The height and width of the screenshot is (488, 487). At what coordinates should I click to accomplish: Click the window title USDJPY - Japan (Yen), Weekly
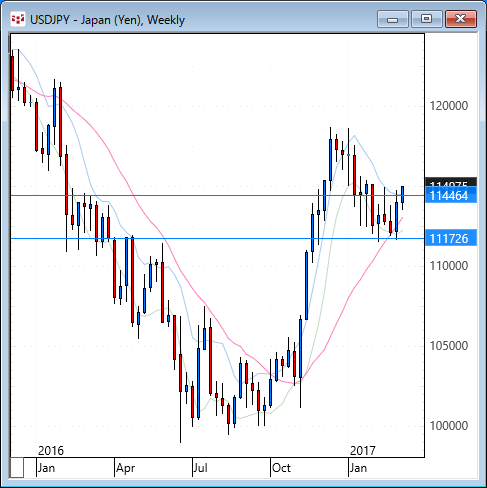tap(107, 20)
